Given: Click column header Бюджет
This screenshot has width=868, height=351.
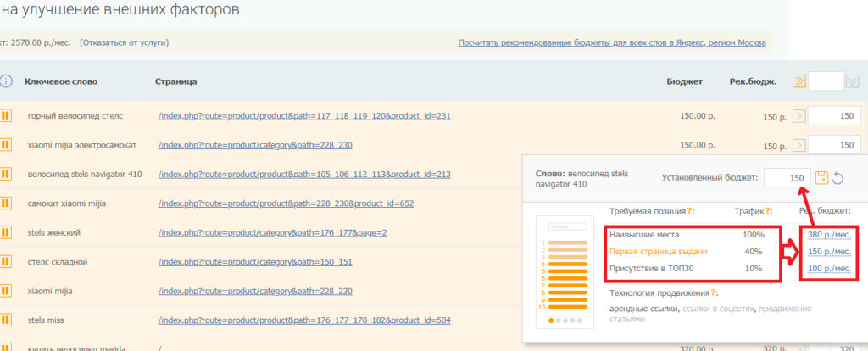Looking at the screenshot, I should (x=685, y=82).
